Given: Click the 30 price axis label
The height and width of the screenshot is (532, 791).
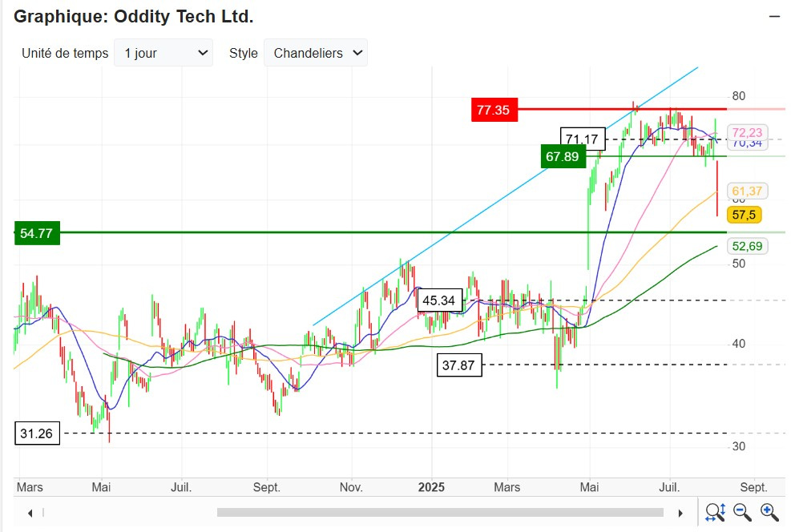Looking at the screenshot, I should click(739, 446).
